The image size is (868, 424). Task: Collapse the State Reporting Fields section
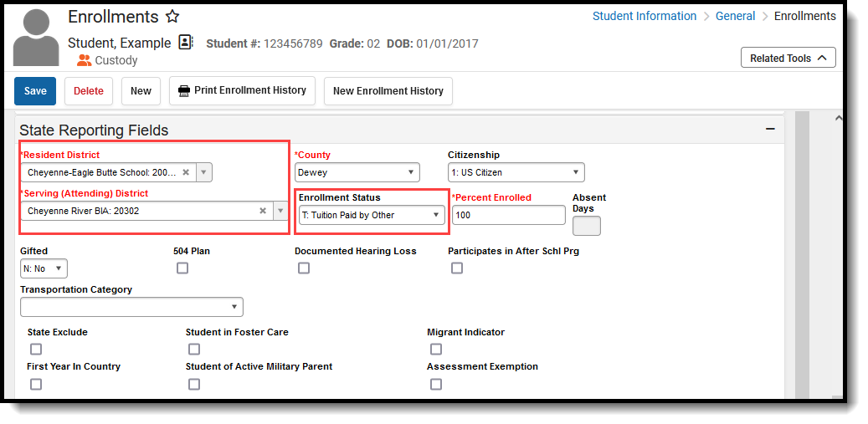(769, 129)
